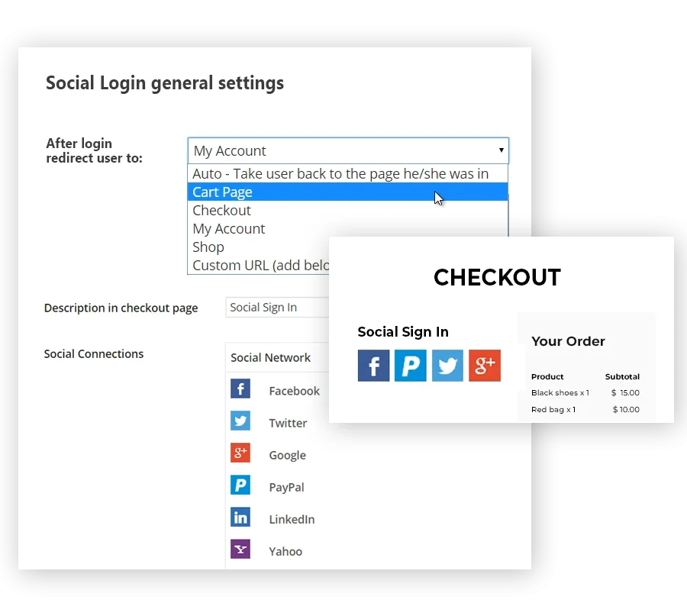Viewport: 687px width, 616px height.
Task: Click the PayPal icon in Social Network list
Action: click(240, 485)
